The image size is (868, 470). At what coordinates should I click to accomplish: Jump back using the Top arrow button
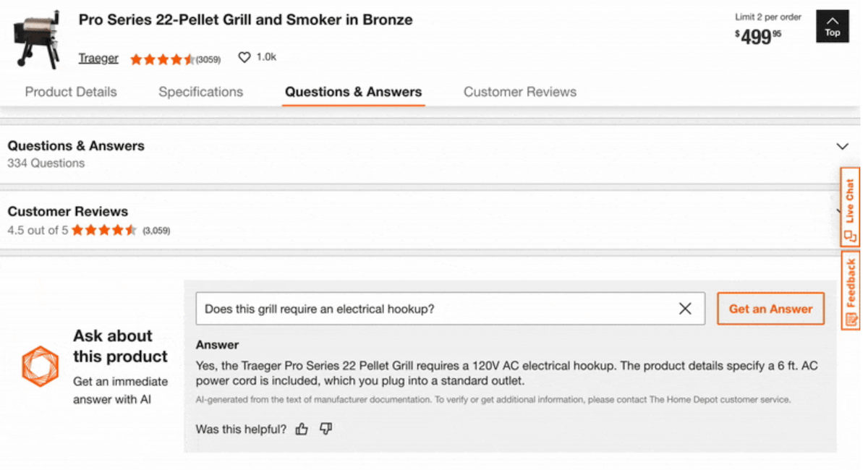pos(832,27)
